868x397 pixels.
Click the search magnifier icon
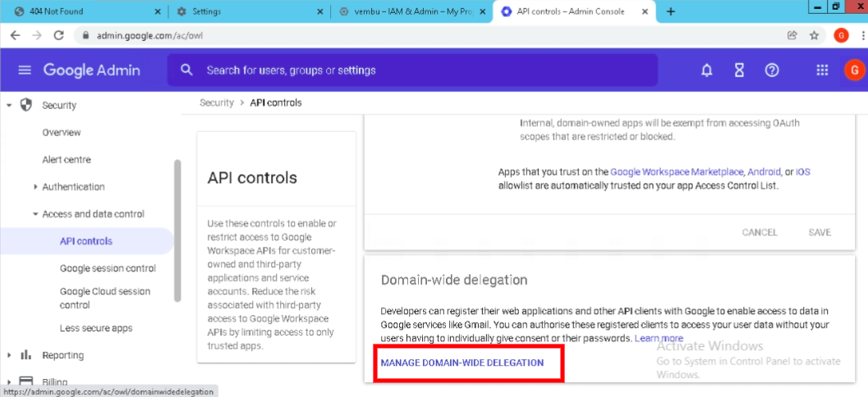(186, 71)
